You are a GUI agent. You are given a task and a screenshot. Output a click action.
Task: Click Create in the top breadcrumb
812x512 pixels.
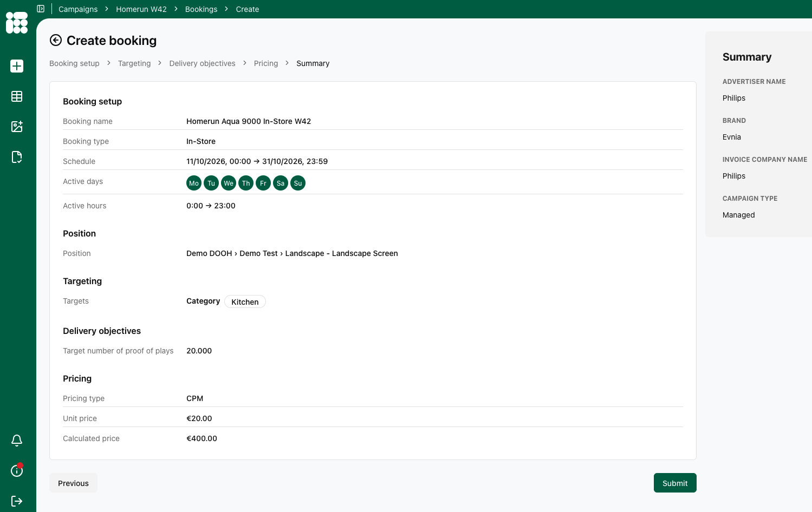[248, 9]
